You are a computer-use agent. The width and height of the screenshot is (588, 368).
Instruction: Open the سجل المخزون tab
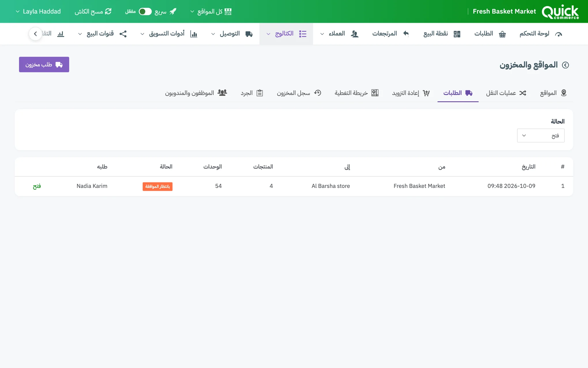pos(299,93)
